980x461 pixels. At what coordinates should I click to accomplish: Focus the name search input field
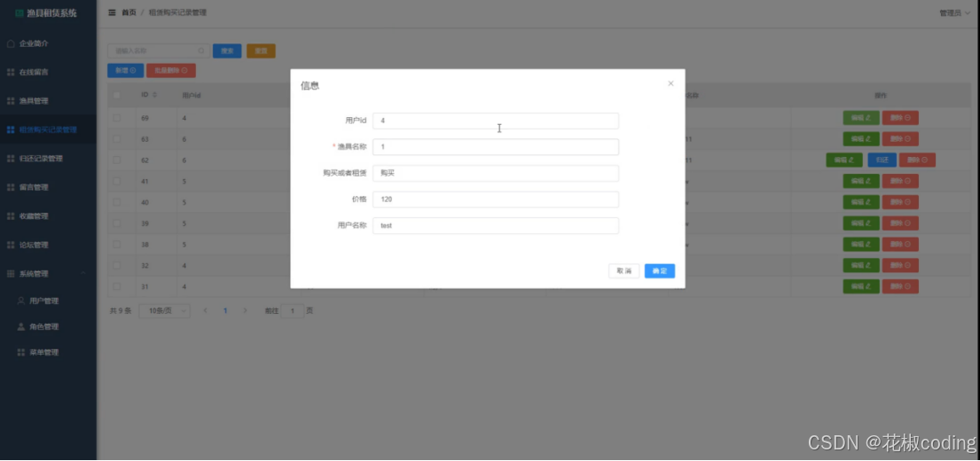coord(159,51)
